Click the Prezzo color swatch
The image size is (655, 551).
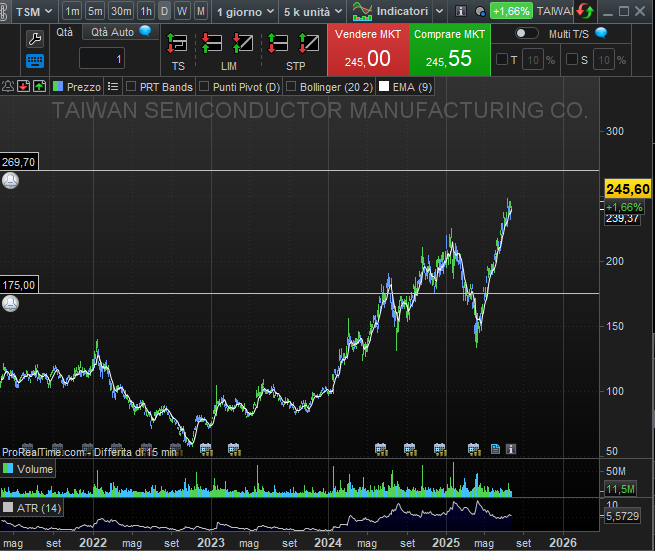point(58,87)
